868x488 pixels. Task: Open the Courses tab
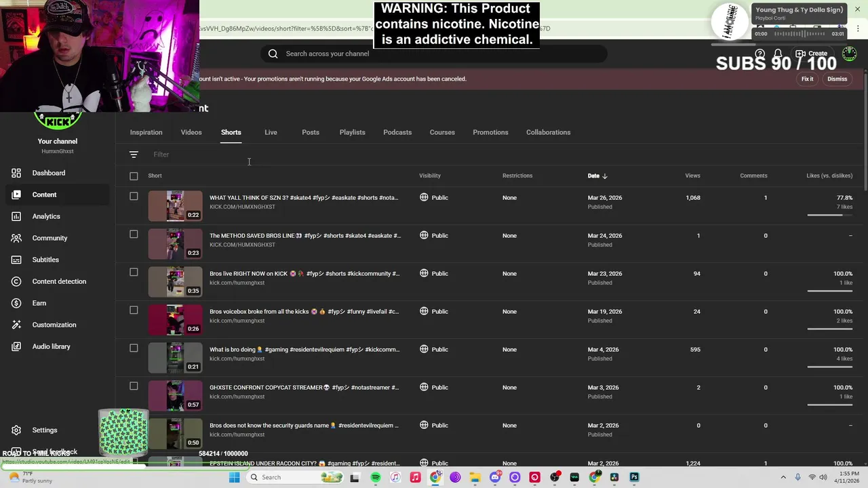click(x=442, y=132)
